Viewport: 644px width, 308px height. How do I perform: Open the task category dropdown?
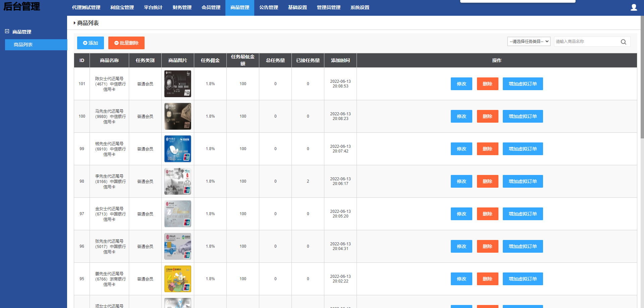point(529,42)
